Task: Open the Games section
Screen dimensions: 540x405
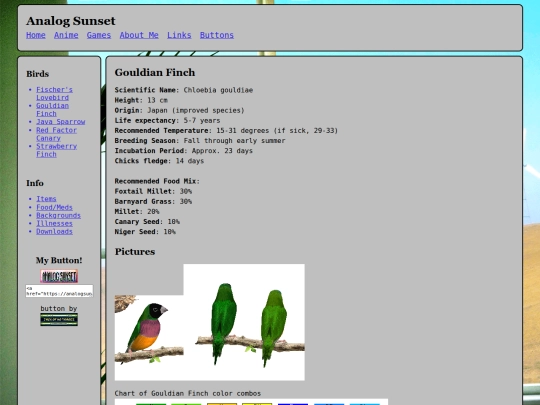Action: coord(99,35)
